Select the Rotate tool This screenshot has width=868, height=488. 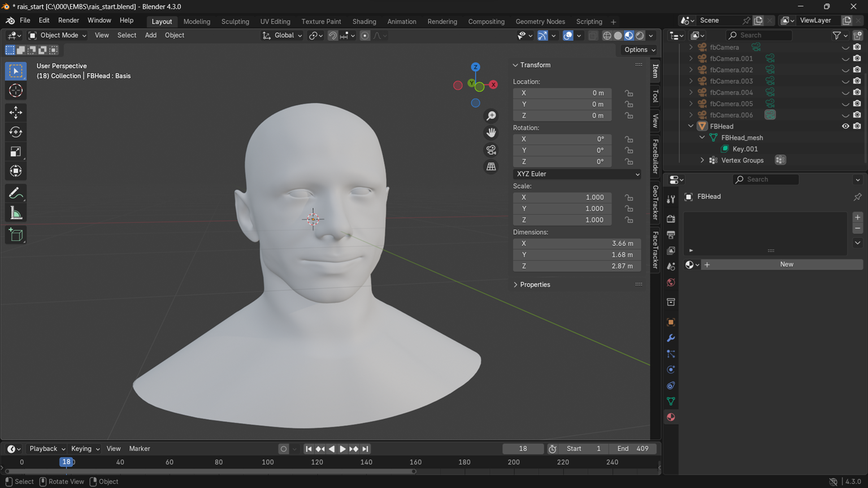16,132
